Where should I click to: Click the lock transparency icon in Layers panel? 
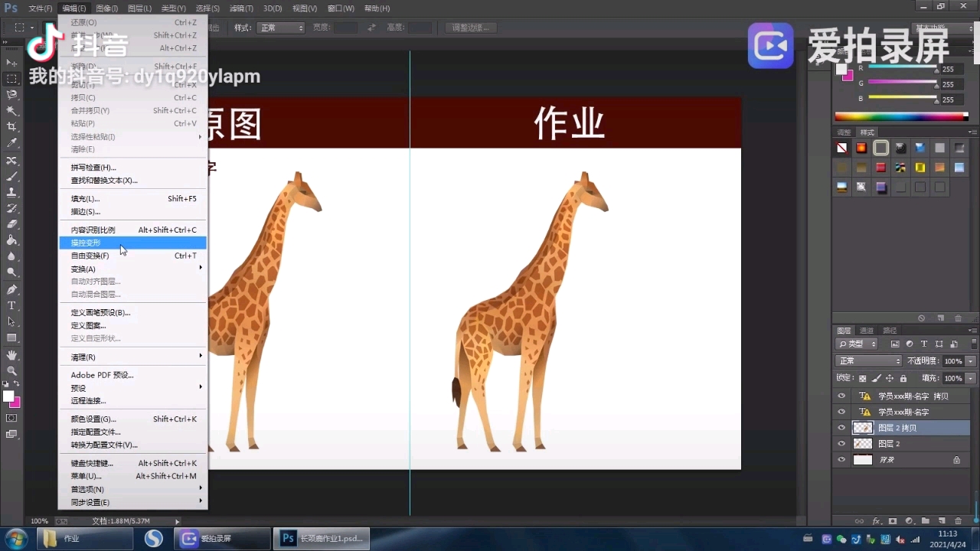(862, 378)
